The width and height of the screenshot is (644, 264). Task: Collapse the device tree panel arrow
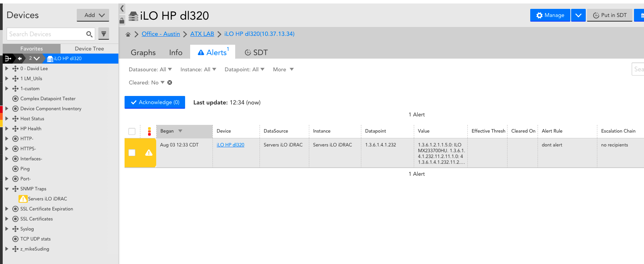coord(122,8)
